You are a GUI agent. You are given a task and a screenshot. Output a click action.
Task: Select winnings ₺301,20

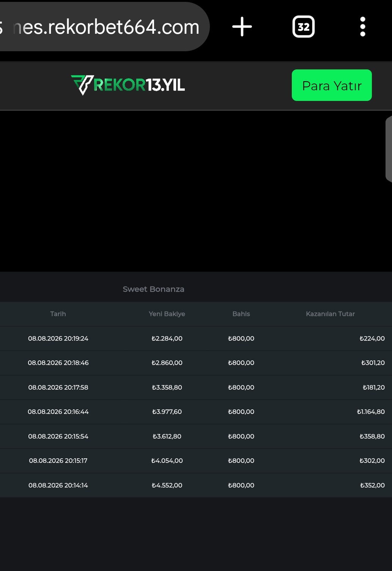(373, 363)
